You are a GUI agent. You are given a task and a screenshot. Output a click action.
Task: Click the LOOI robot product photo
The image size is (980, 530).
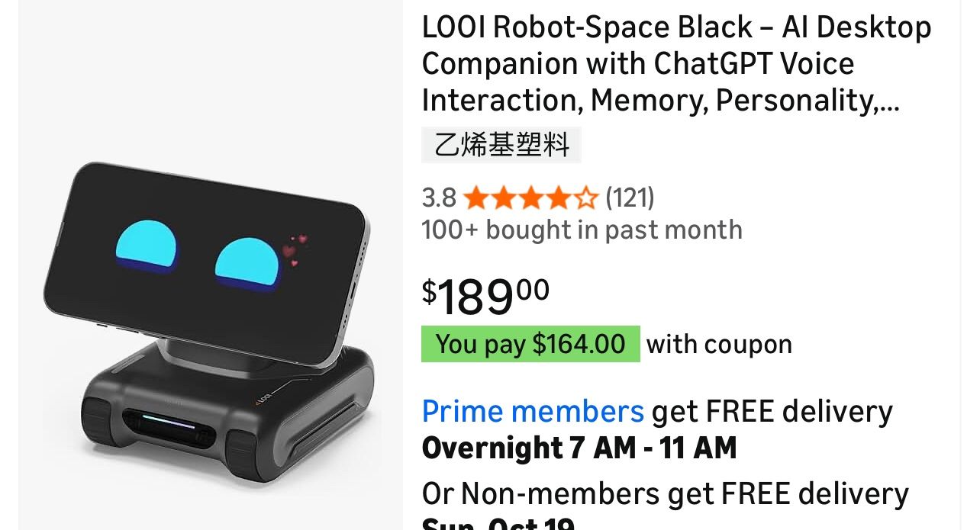pyautogui.click(x=210, y=320)
